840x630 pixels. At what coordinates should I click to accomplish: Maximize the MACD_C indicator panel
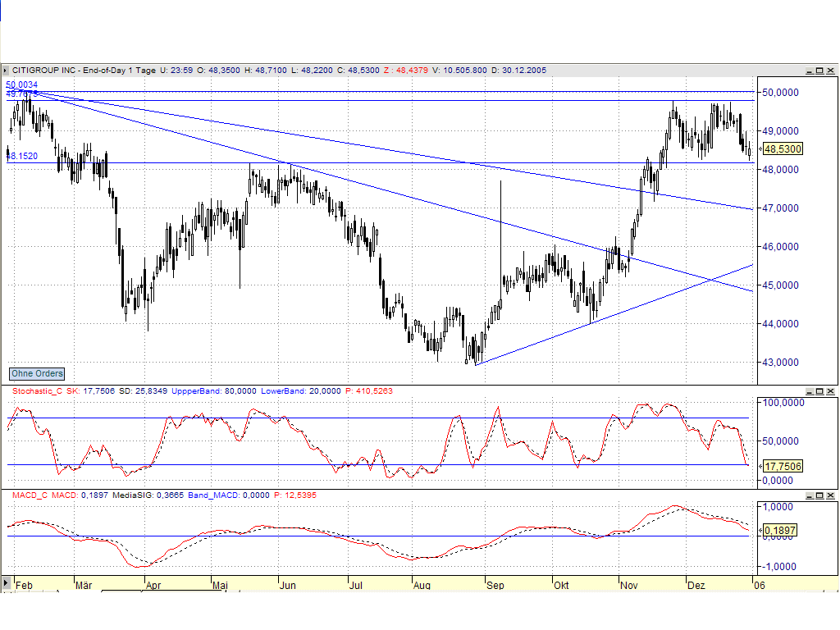[x=819, y=495]
